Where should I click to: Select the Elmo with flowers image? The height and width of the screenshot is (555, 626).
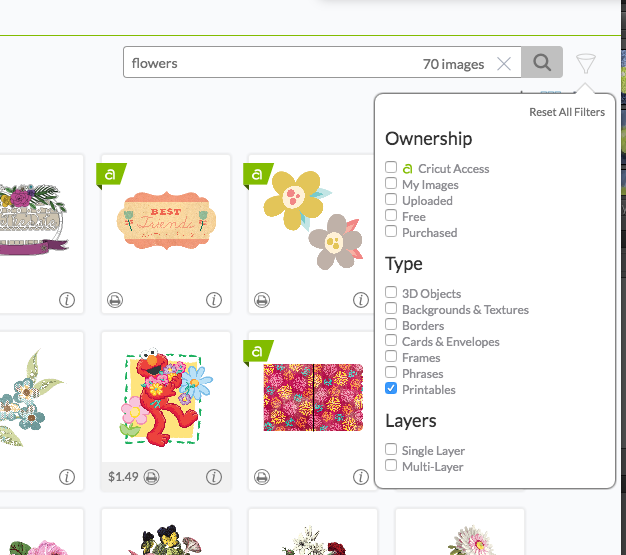coord(166,398)
